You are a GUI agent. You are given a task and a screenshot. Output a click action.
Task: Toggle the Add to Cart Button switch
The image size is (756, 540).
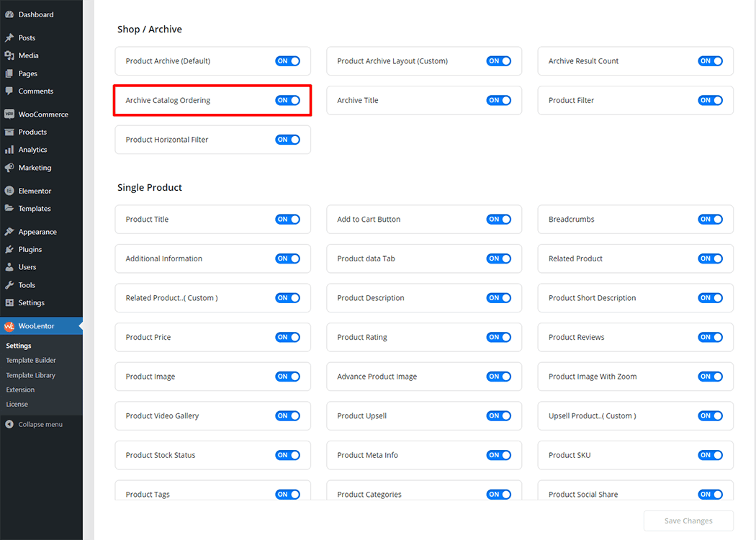coord(498,220)
